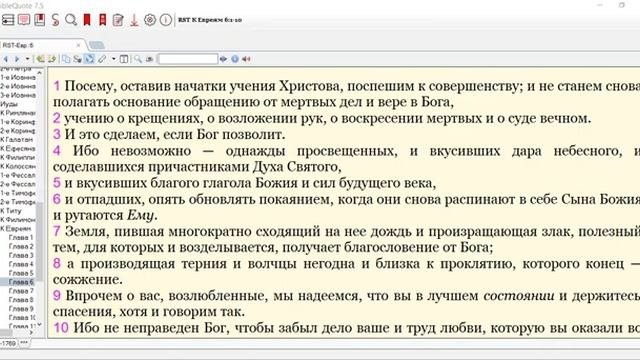Click the go arrow after the search field
Screen dimensions: 640x360
(x=223, y=59)
